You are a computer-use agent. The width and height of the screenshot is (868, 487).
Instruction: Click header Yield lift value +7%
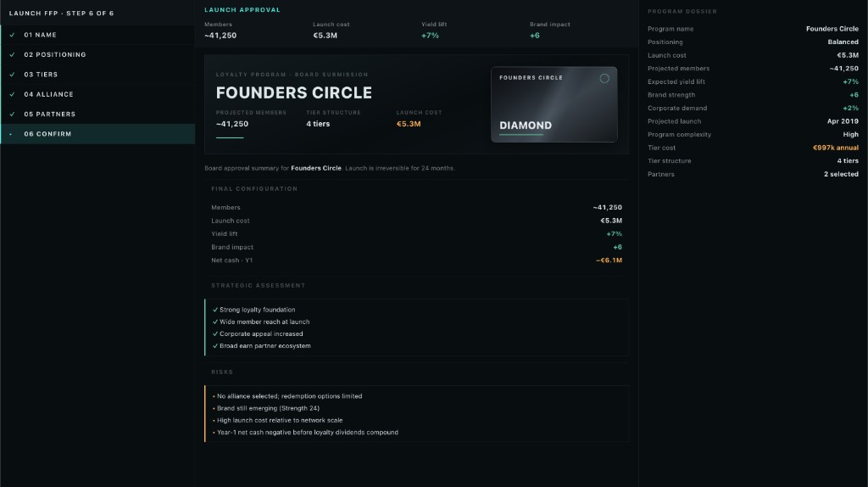pos(430,36)
